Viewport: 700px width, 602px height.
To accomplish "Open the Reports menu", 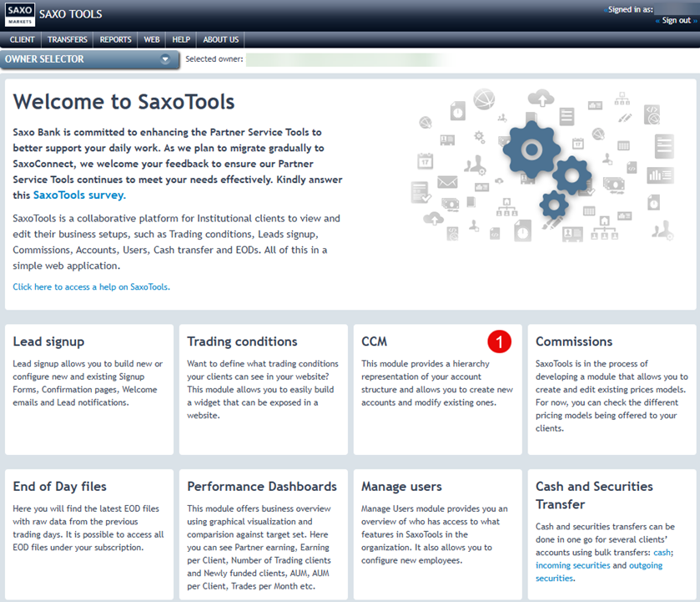I will [116, 39].
